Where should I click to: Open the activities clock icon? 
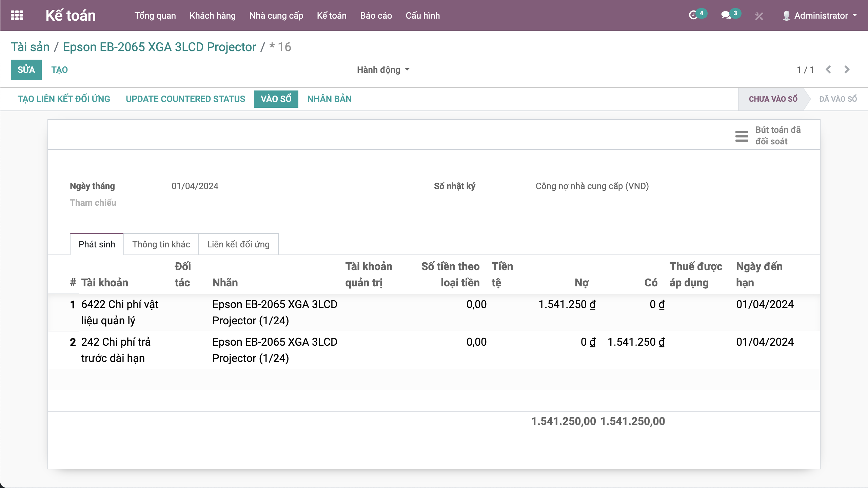pyautogui.click(x=693, y=15)
